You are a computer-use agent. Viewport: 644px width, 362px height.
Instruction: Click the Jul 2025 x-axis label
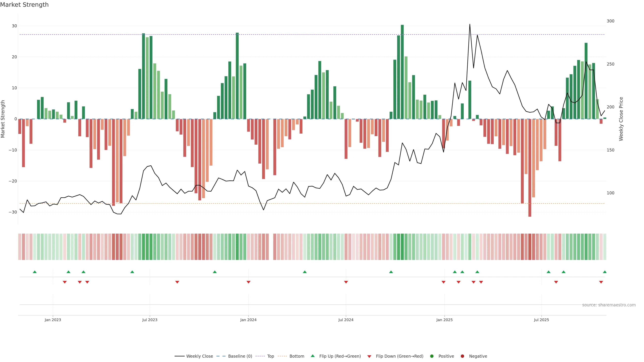(x=541, y=320)
